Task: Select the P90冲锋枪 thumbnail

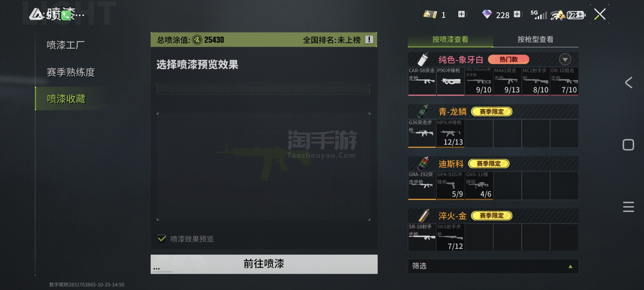Action: tap(450, 81)
